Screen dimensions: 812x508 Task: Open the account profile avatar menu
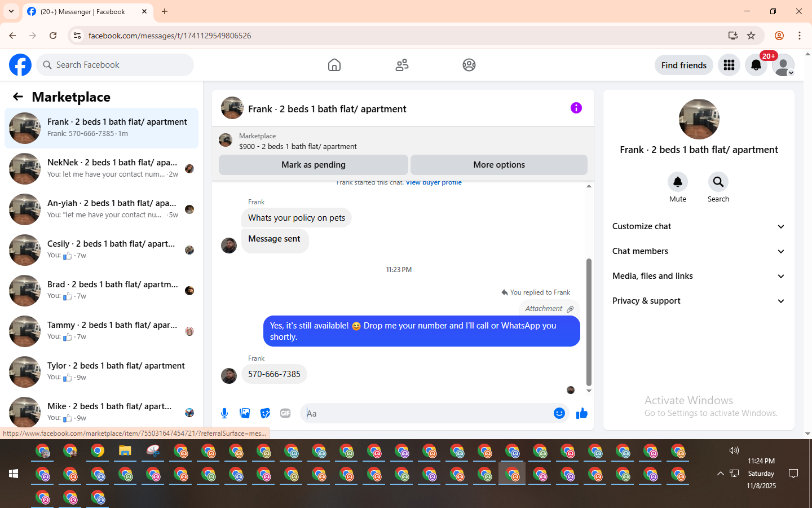click(x=783, y=65)
